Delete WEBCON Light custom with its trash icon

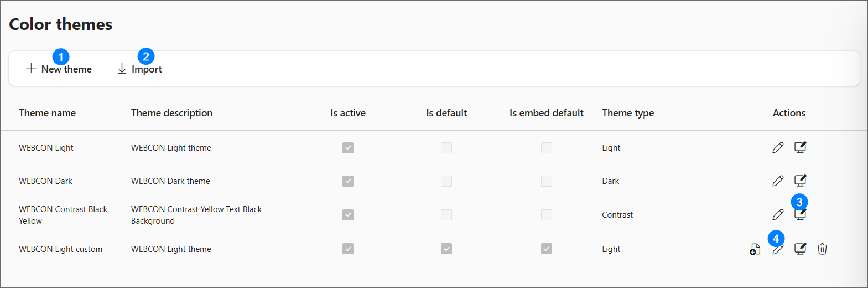coord(822,249)
